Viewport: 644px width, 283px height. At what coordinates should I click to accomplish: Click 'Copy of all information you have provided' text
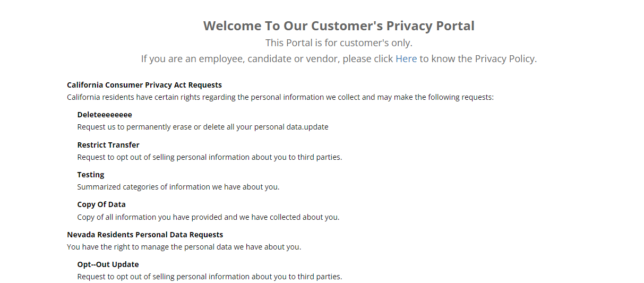coord(208,217)
